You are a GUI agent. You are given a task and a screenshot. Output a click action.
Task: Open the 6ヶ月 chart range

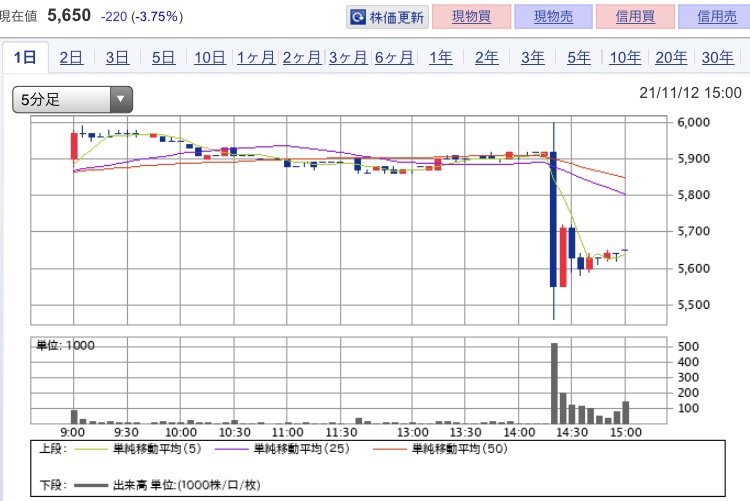pos(394,57)
